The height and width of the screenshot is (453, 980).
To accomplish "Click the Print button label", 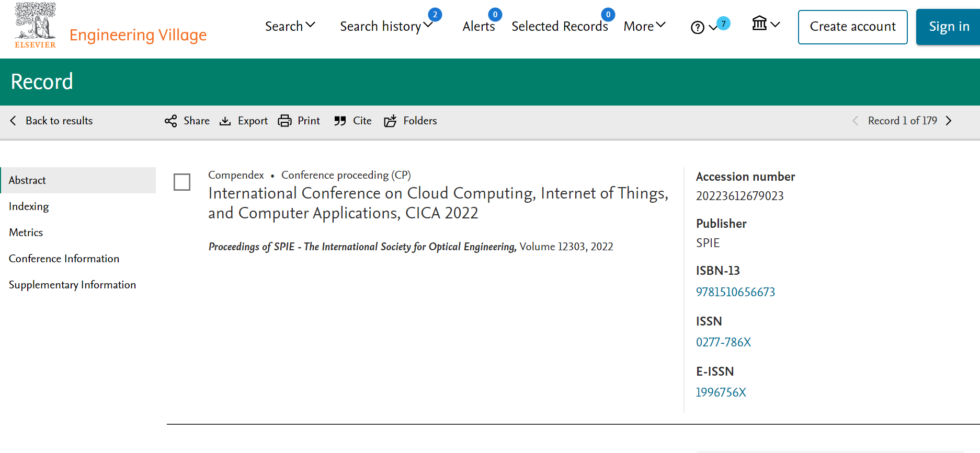I will (x=309, y=121).
